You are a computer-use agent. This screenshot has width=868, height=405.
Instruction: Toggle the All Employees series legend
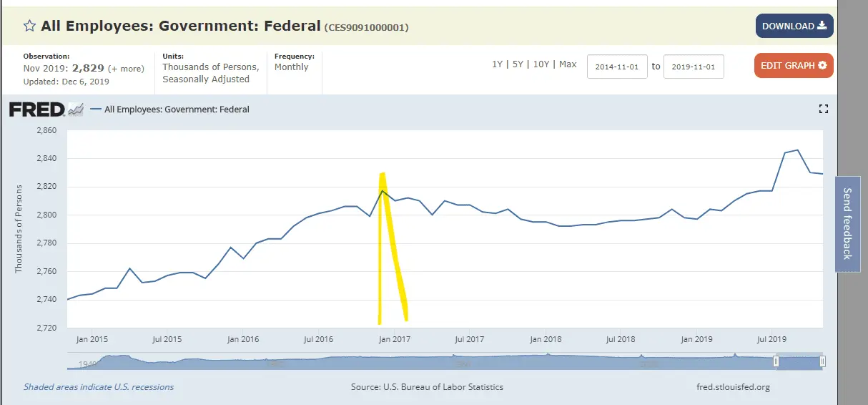pyautogui.click(x=177, y=109)
